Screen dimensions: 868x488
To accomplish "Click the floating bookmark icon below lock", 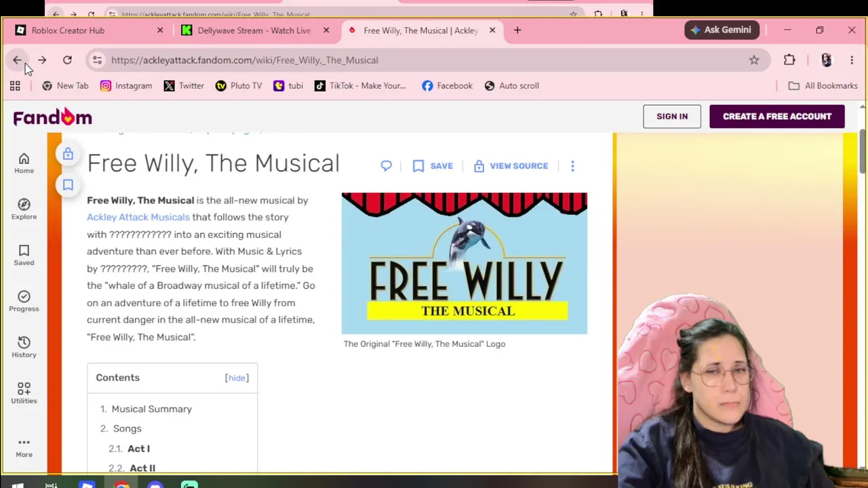I will (68, 184).
